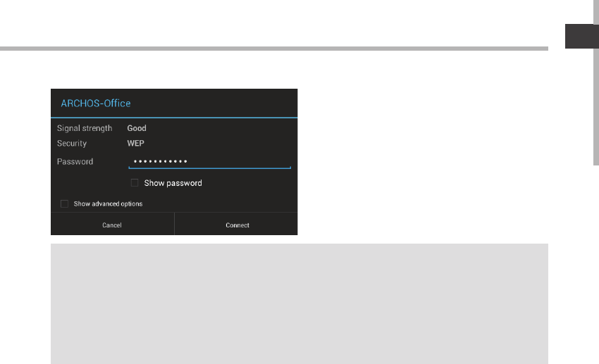Click the WEP security value
The image size is (599, 364).
coord(135,144)
